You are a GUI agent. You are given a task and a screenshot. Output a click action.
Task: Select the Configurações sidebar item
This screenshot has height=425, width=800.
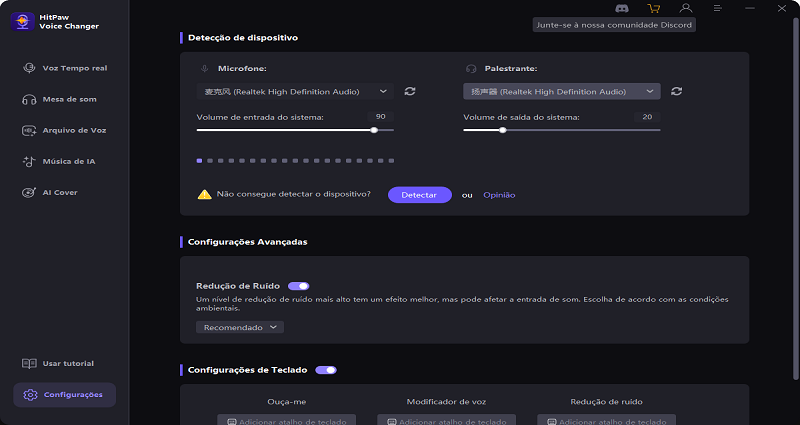tap(65, 395)
